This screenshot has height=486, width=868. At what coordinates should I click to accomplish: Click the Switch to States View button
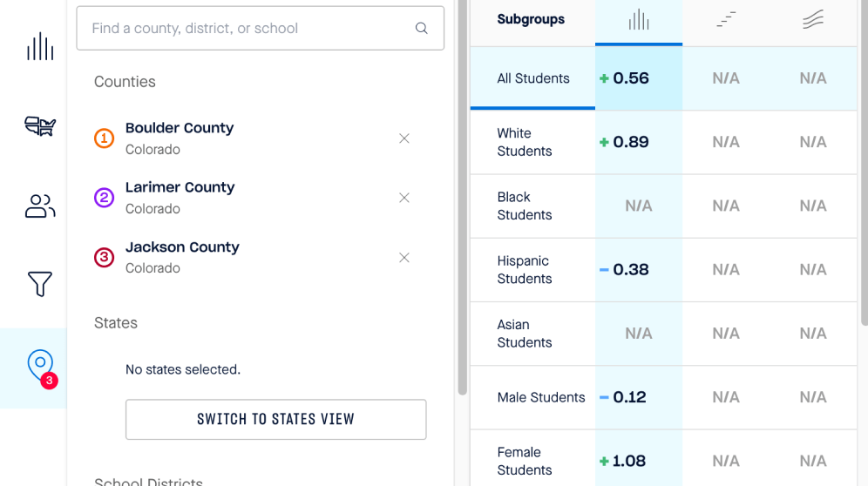pyautogui.click(x=275, y=420)
